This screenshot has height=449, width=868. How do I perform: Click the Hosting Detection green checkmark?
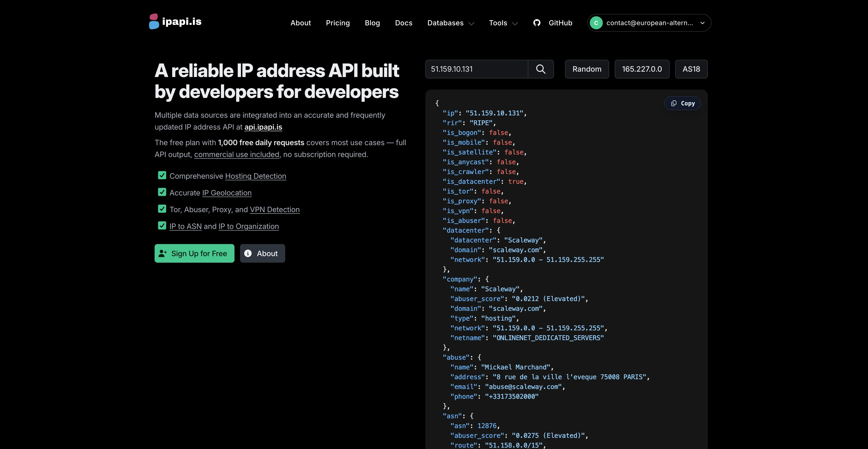click(162, 175)
